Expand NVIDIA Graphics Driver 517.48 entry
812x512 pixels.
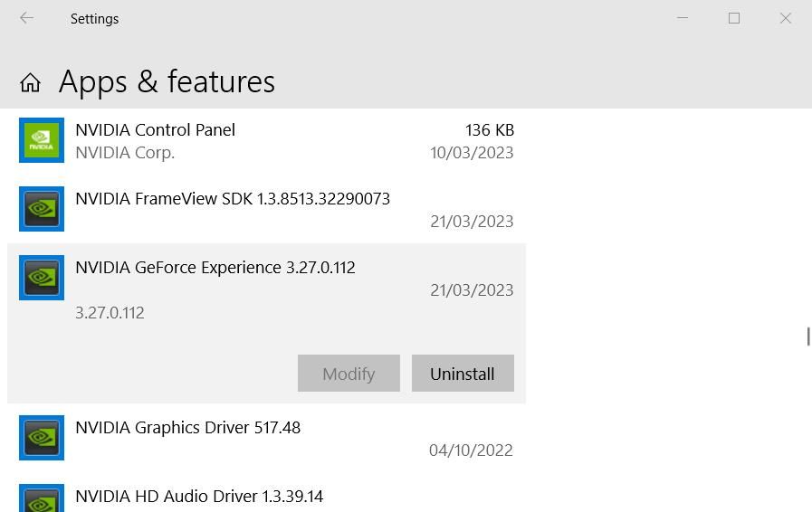(187, 428)
